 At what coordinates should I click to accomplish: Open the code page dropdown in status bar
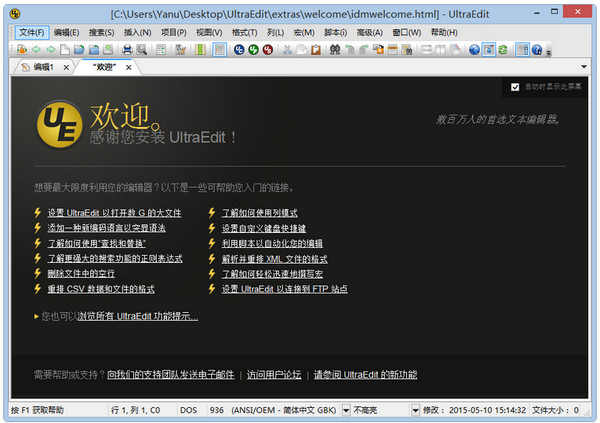point(346,410)
